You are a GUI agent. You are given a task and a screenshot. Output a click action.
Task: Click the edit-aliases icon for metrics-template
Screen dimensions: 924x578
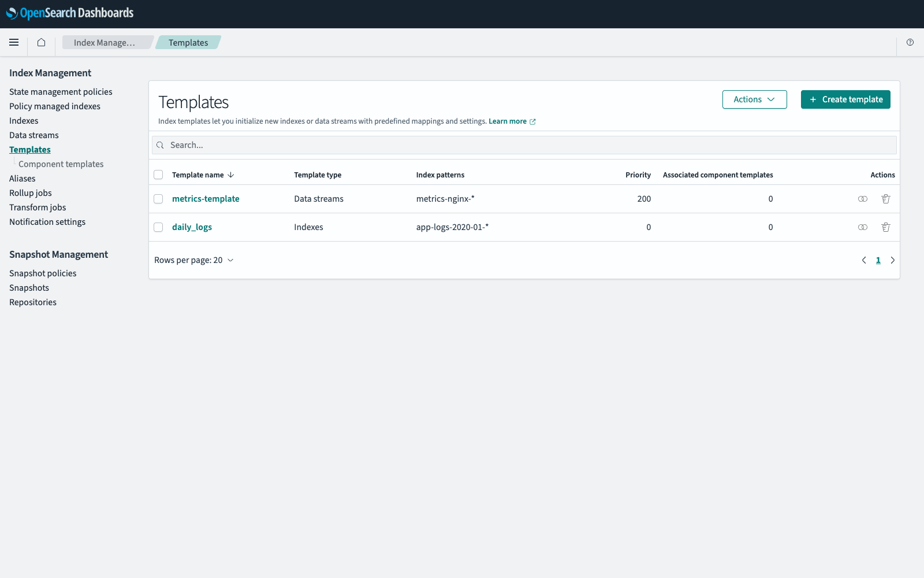(863, 199)
